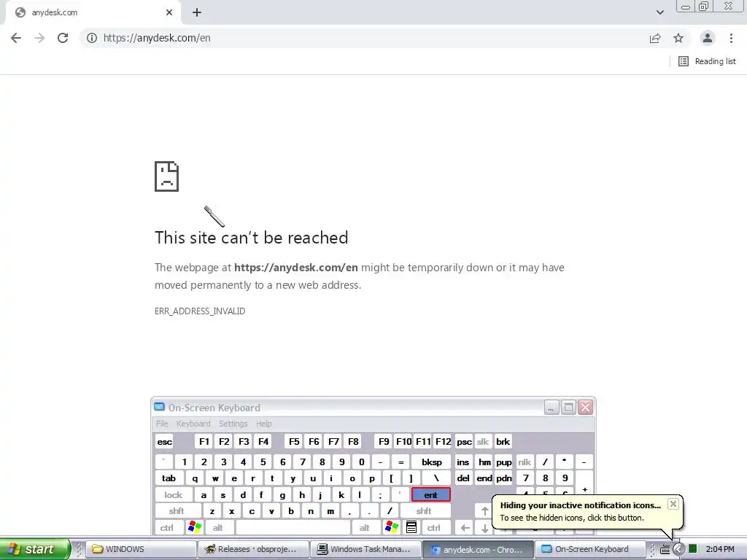Open site information icon in address bar

pos(92,38)
